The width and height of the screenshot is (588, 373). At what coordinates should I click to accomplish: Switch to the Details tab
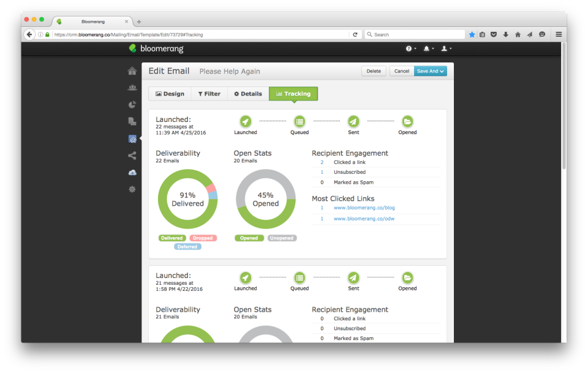pyautogui.click(x=248, y=94)
